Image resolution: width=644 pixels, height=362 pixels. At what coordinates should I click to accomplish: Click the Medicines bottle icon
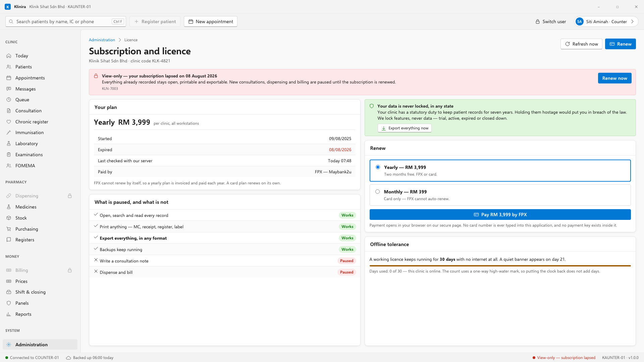[x=9, y=207]
